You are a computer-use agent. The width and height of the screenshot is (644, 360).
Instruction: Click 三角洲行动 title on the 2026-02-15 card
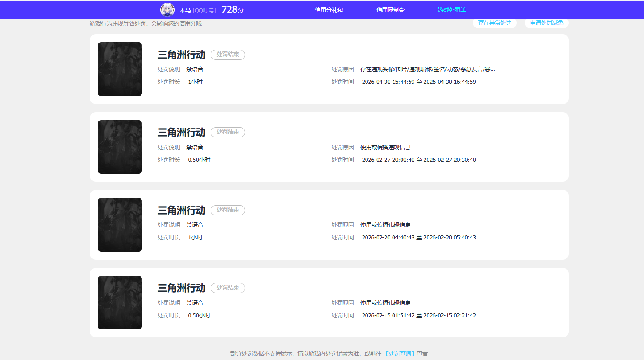181,288
